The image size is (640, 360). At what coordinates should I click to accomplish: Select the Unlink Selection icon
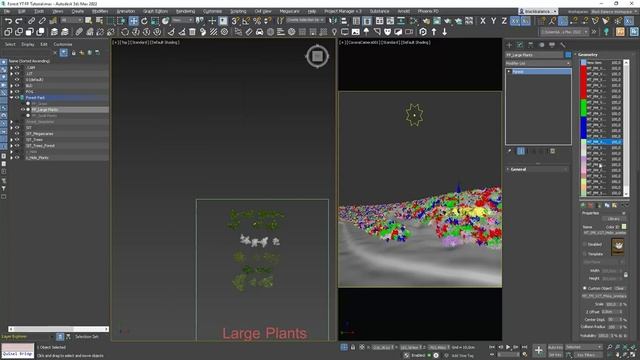point(42,20)
